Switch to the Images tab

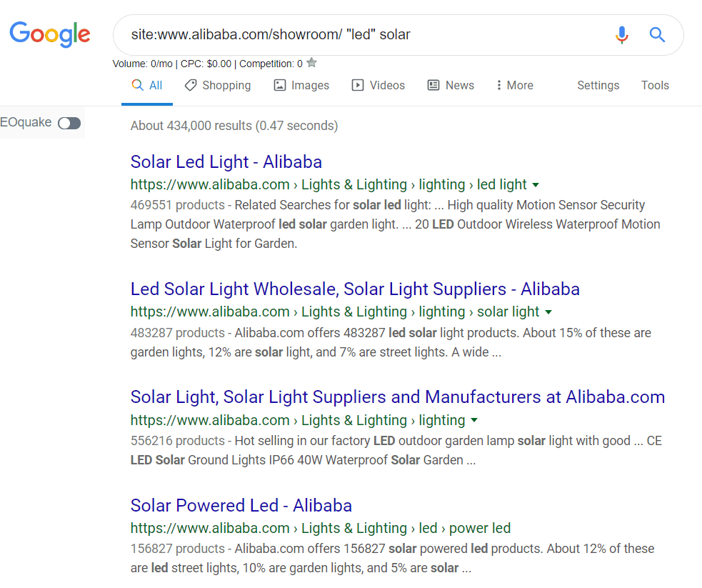pos(301,86)
